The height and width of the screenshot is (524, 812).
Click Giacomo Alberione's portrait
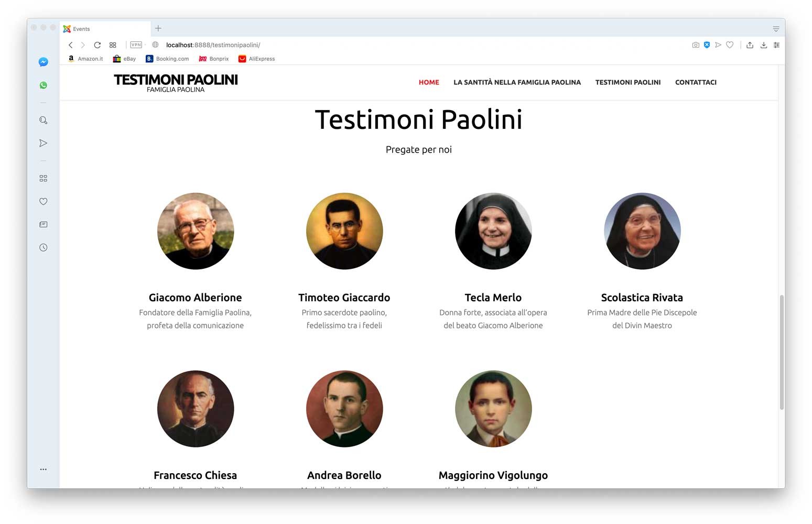[196, 231]
